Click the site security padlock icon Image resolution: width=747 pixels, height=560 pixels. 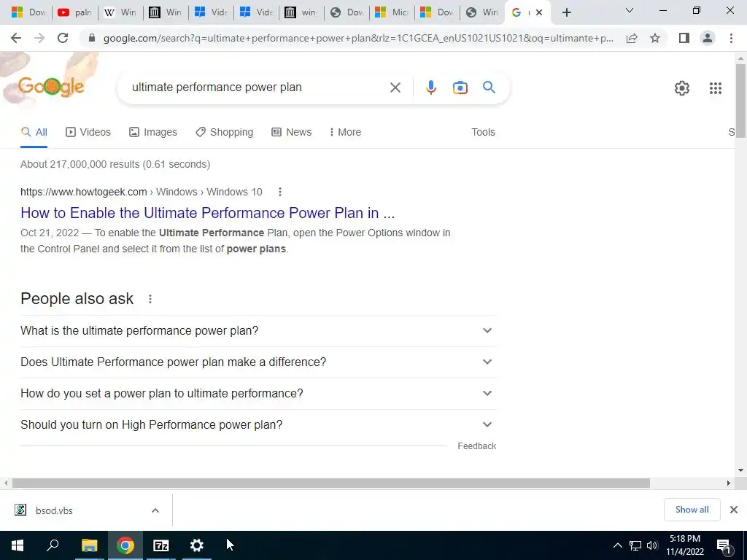(x=92, y=38)
